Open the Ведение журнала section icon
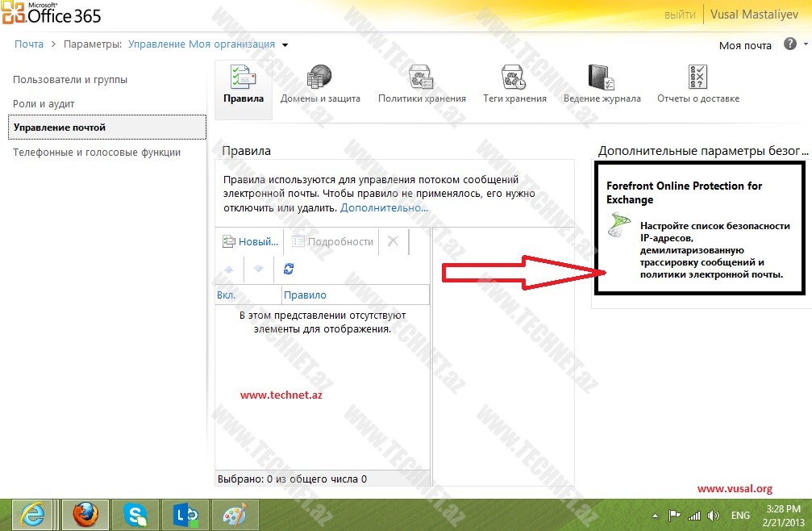812x531 pixels. pos(602,78)
